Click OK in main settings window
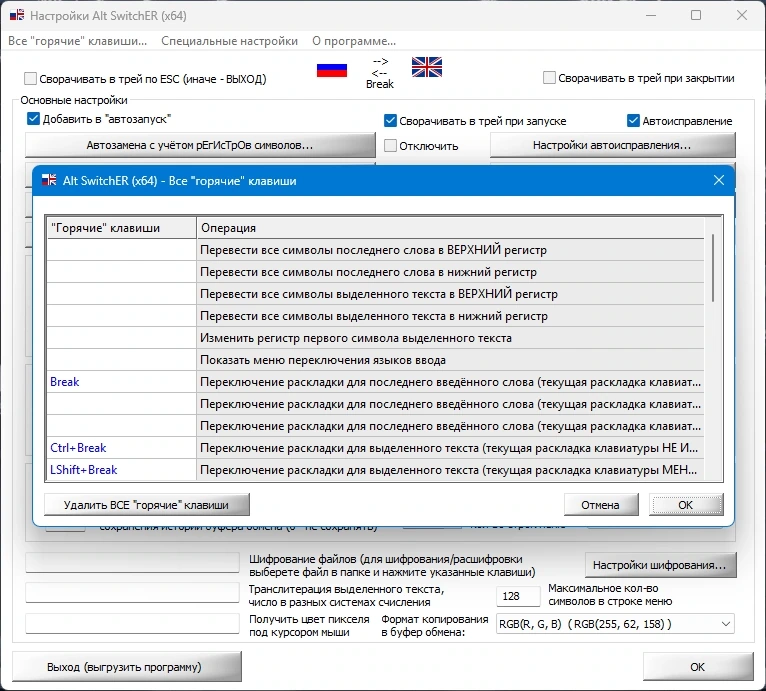The image size is (766, 691). (x=698, y=667)
